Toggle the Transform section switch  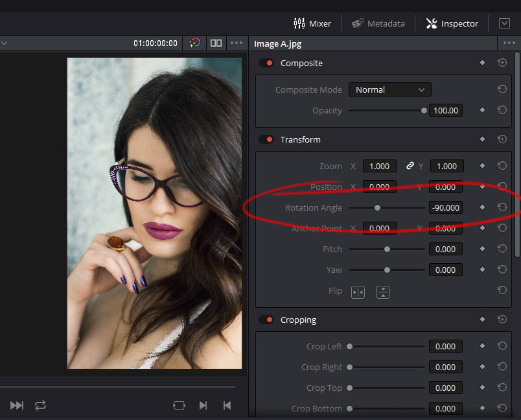coord(266,139)
